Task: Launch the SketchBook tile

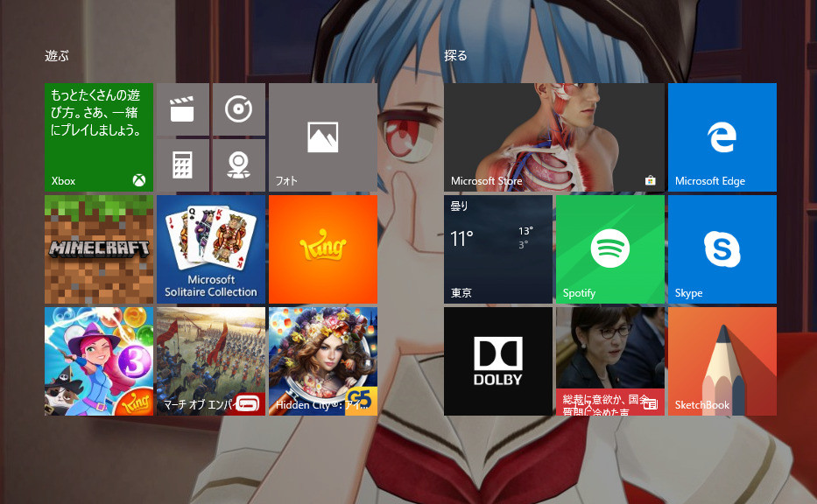Action: point(722,361)
